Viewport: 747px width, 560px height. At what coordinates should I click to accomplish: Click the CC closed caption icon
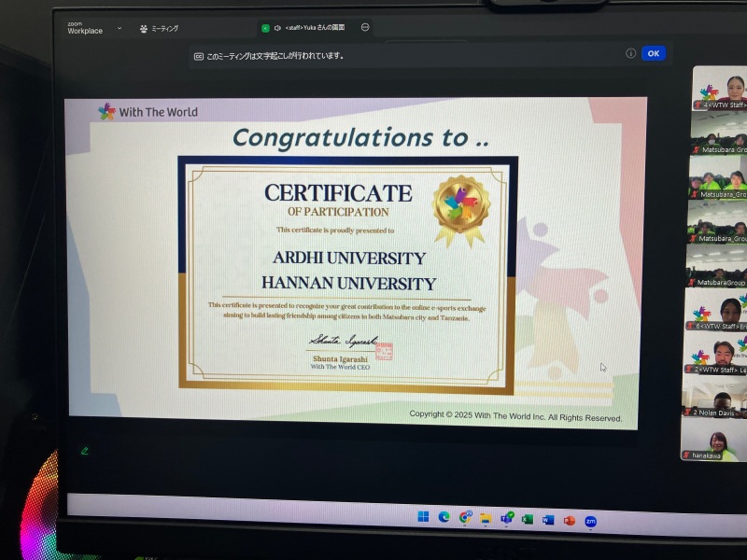point(198,56)
